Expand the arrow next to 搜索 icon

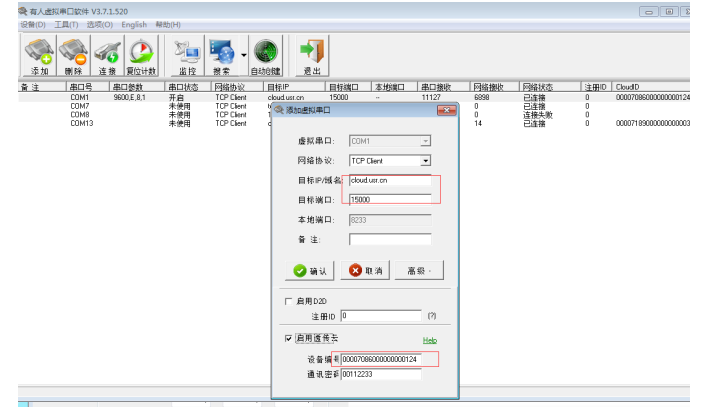pyautogui.click(x=244, y=55)
